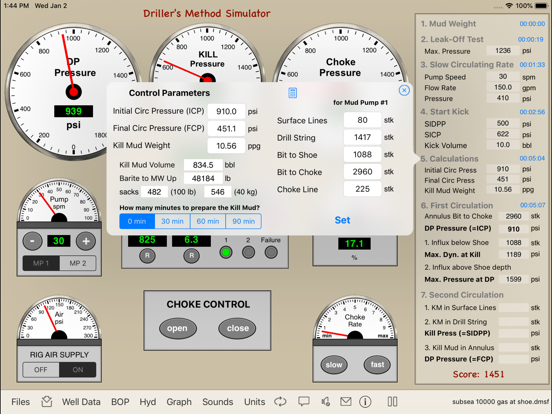Select step 3. Slow Circulating Rate
552x414 pixels.
tap(467, 64)
